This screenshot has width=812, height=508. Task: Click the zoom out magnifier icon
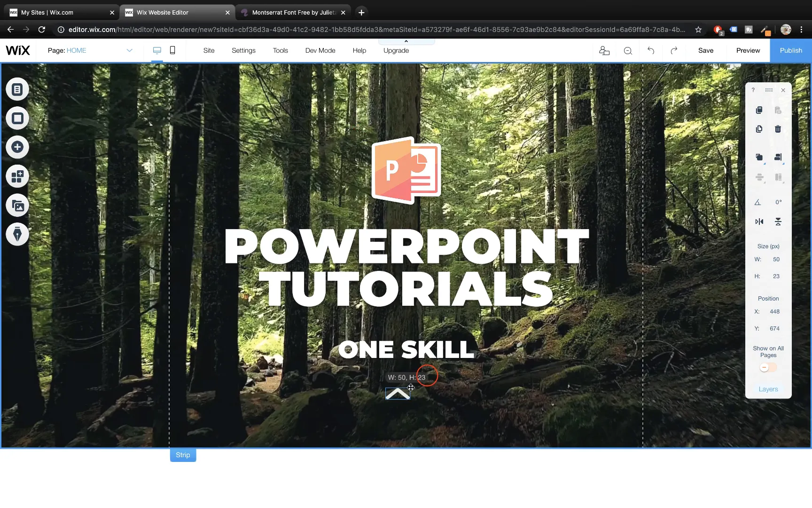[628, 51]
